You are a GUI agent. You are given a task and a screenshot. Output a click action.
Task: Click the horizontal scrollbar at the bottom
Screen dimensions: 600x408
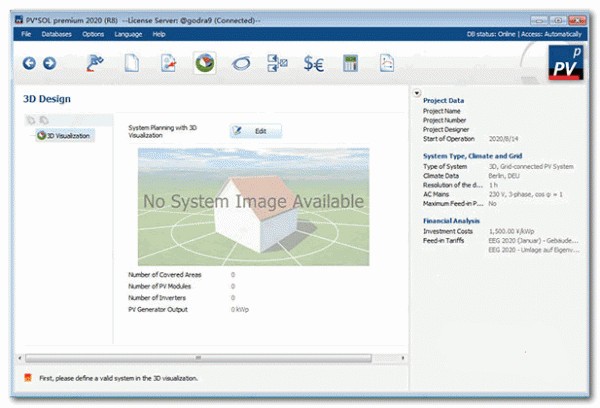click(x=200, y=357)
